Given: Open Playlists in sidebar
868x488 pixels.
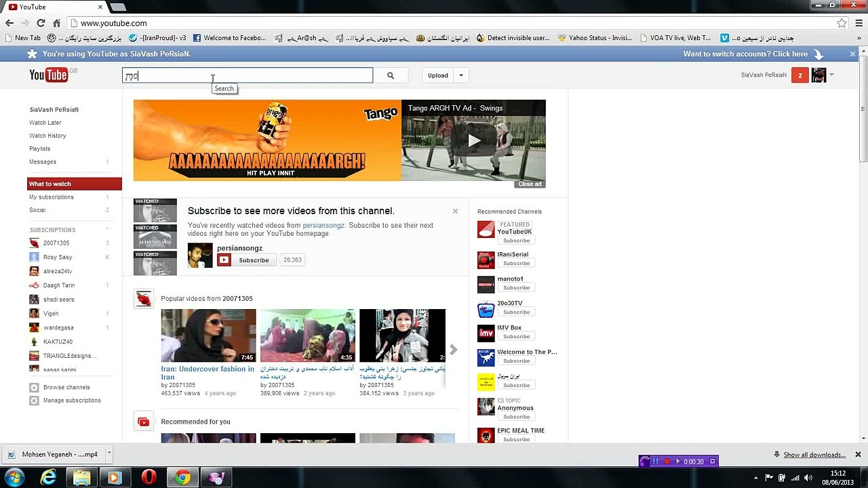Looking at the screenshot, I should coord(40,148).
